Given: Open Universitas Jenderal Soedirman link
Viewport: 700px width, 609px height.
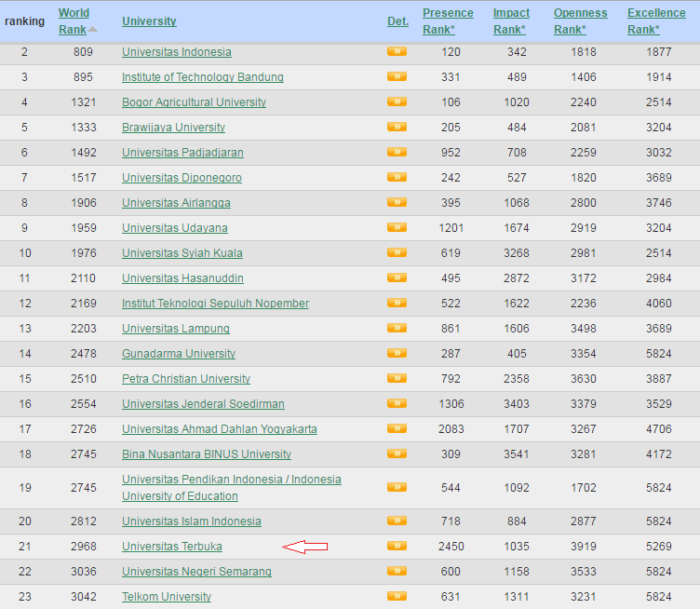Looking at the screenshot, I should pos(203,404).
